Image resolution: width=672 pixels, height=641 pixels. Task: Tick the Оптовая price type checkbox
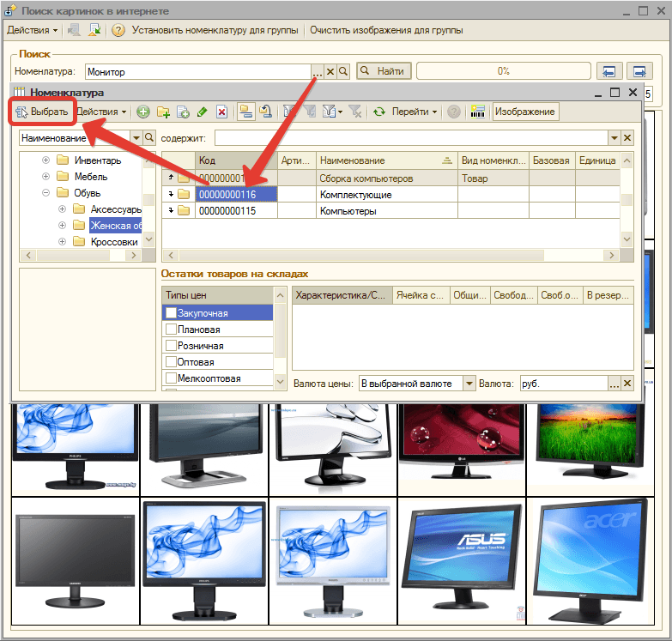tap(171, 362)
